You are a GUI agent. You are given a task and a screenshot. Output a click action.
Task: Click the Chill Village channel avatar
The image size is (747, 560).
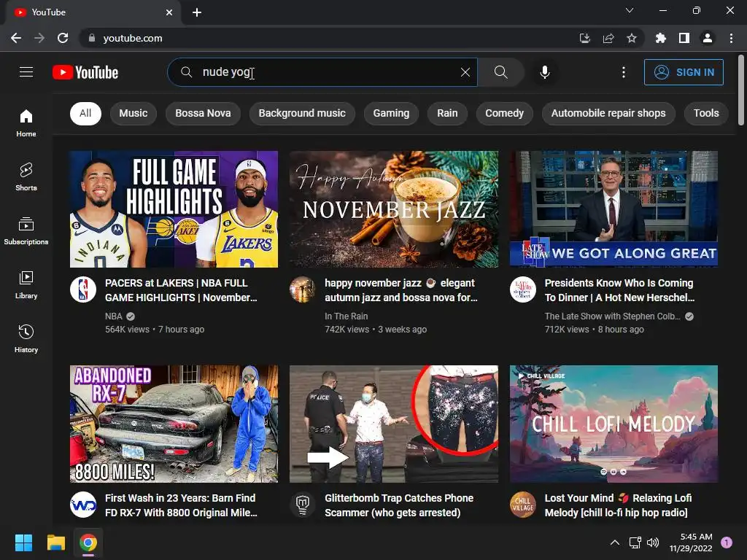coord(522,505)
